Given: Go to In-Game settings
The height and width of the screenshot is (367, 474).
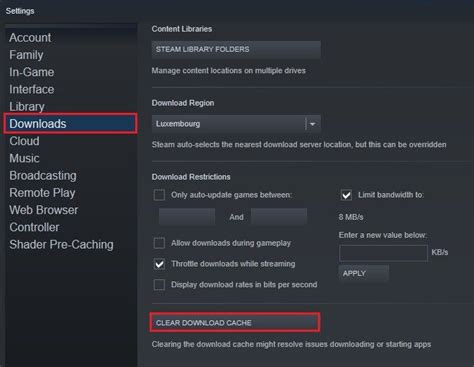Looking at the screenshot, I should pos(32,72).
